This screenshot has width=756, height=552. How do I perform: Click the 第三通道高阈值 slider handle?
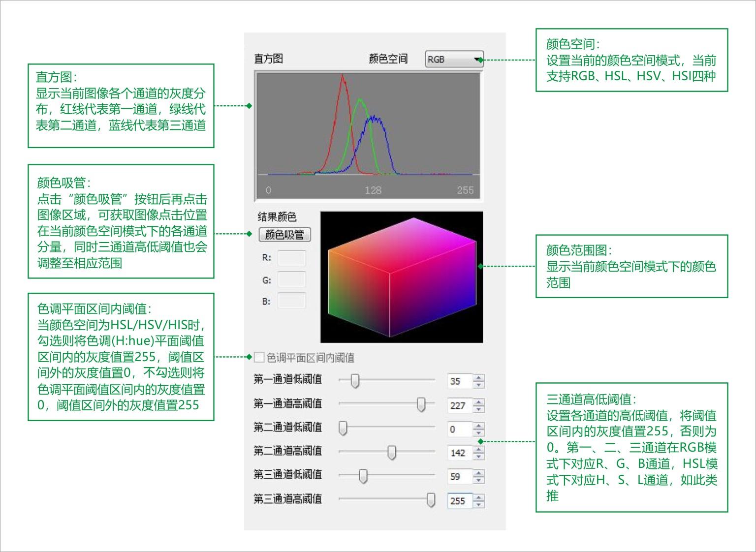[431, 500]
